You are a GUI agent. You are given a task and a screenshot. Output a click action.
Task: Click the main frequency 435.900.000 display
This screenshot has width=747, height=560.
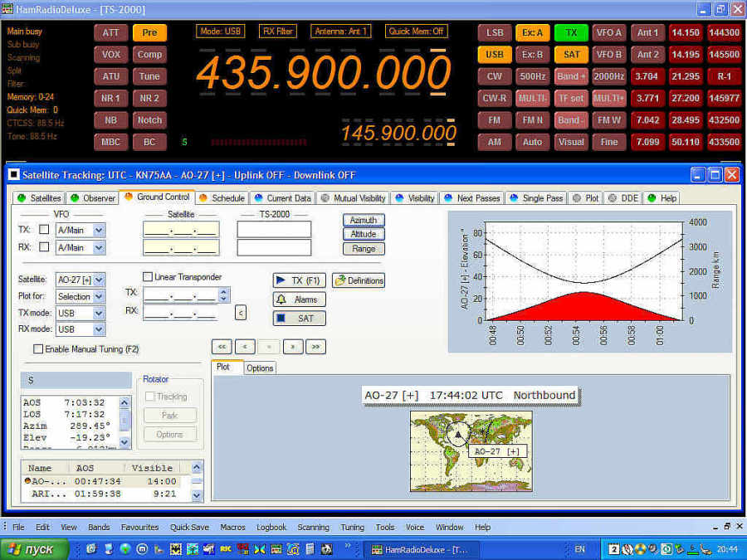[324, 72]
